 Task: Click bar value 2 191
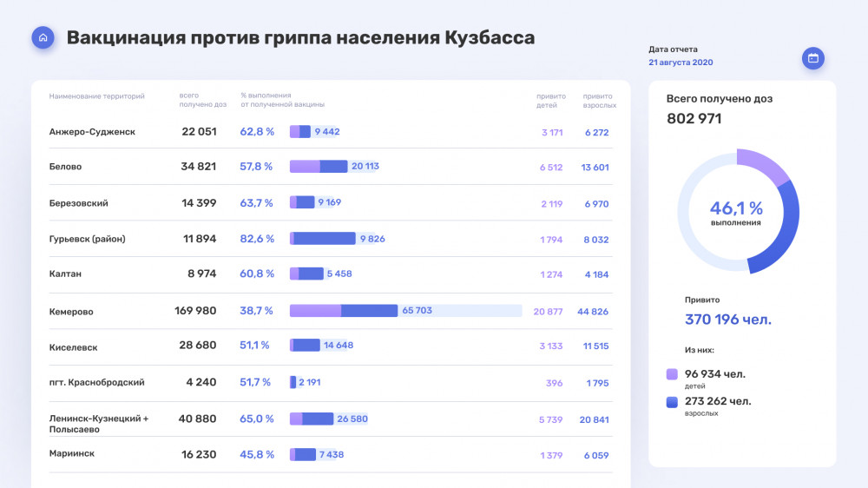pyautogui.click(x=310, y=382)
